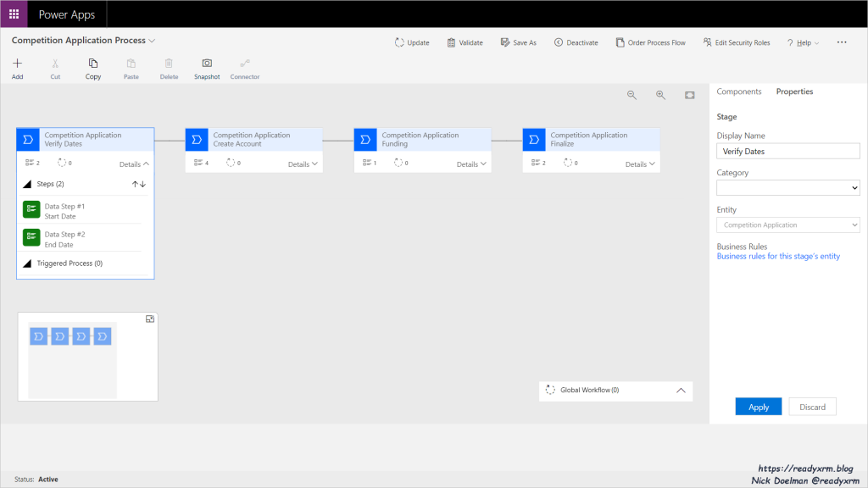Open the Power Apps app launcher waffle
The image size is (868, 488).
click(x=14, y=14)
